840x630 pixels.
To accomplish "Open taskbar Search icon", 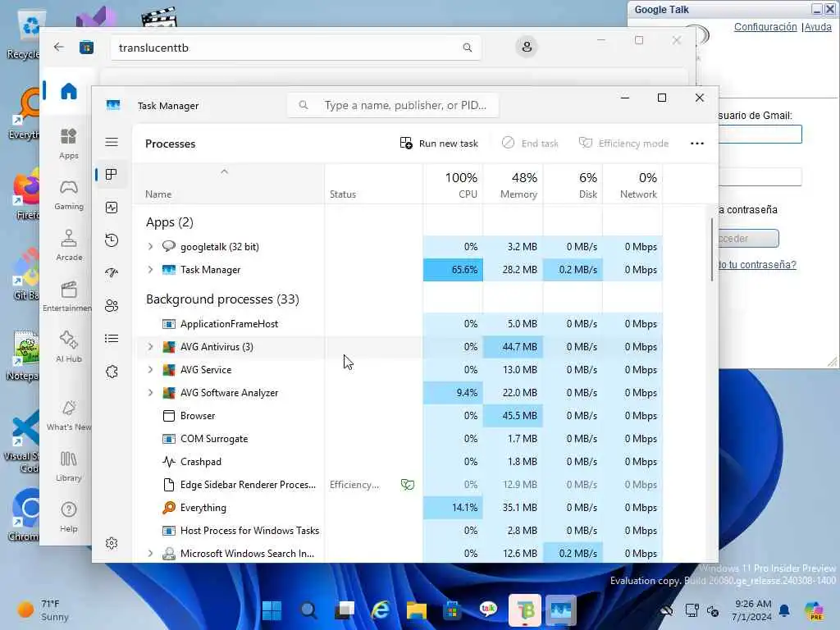I will (x=308, y=610).
